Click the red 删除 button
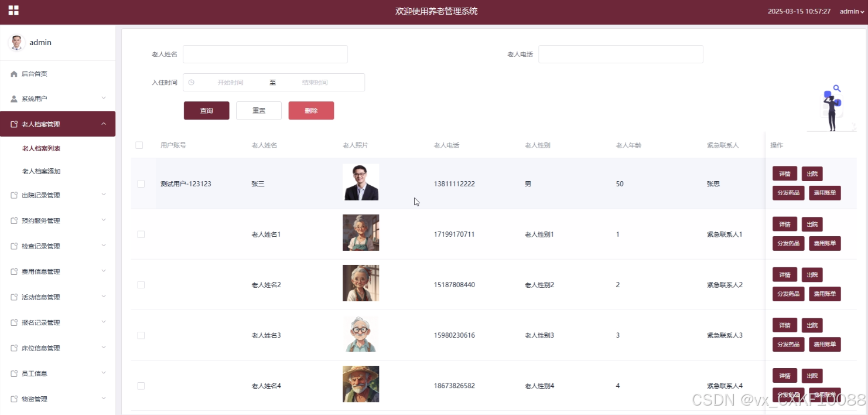The width and height of the screenshot is (868, 415). [311, 111]
